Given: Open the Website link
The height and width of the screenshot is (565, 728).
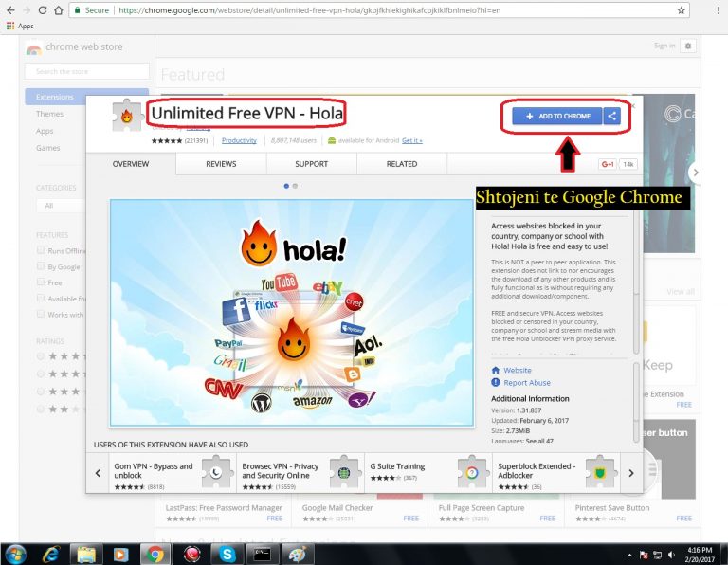Looking at the screenshot, I should (518, 370).
